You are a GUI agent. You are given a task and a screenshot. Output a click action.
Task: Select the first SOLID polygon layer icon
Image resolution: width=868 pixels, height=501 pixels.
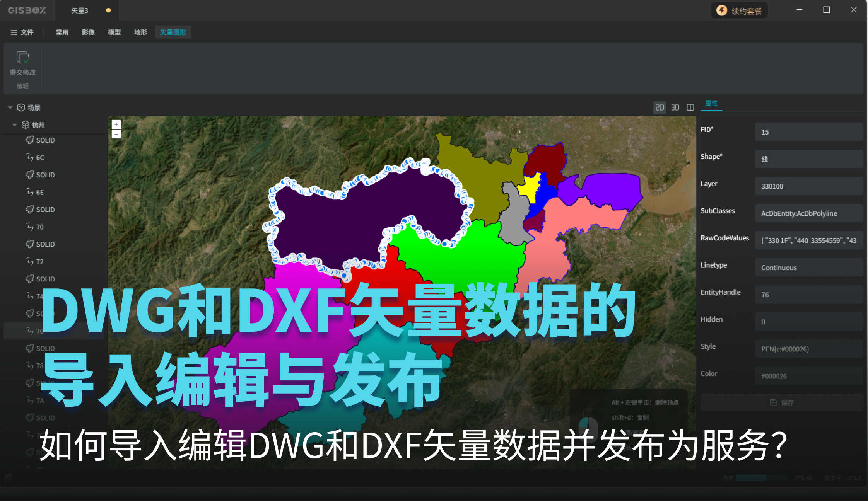coord(30,140)
